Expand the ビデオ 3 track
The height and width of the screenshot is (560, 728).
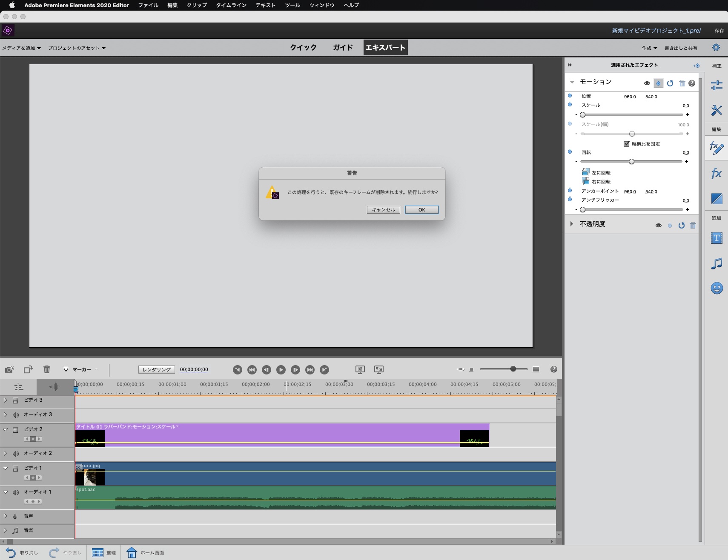tap(5, 400)
